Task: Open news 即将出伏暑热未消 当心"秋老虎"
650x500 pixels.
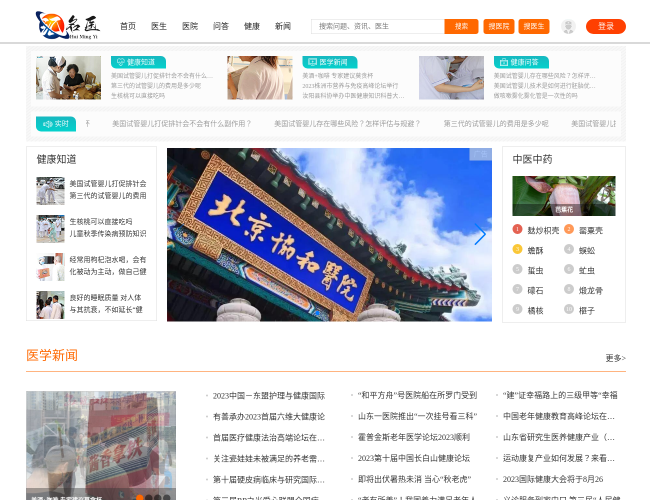Action: pos(415,479)
